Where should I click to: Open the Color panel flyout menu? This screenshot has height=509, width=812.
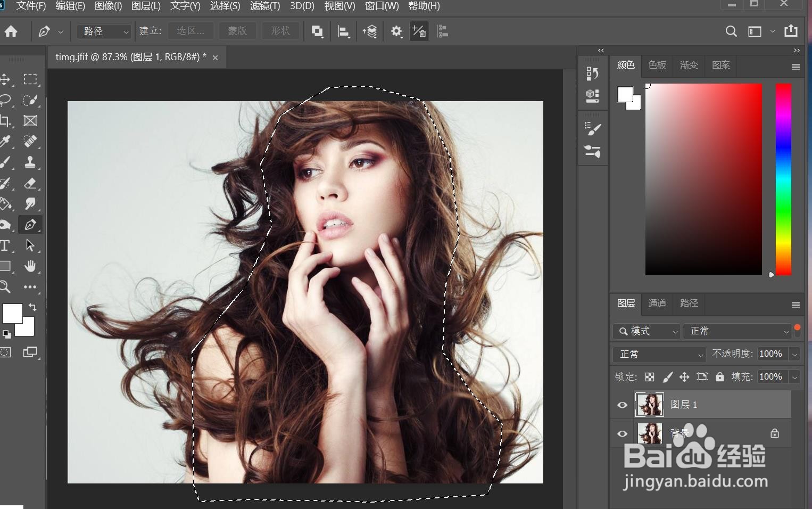tap(796, 67)
